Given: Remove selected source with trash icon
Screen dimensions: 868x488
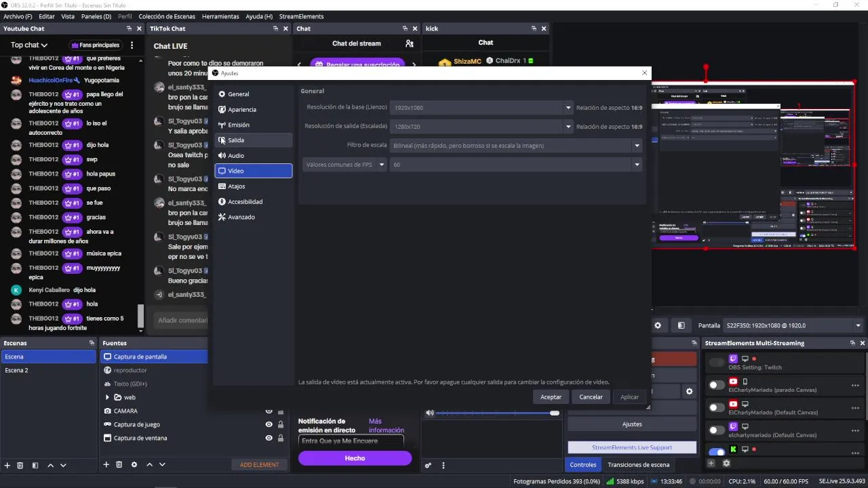Looking at the screenshot, I should click(119, 464).
